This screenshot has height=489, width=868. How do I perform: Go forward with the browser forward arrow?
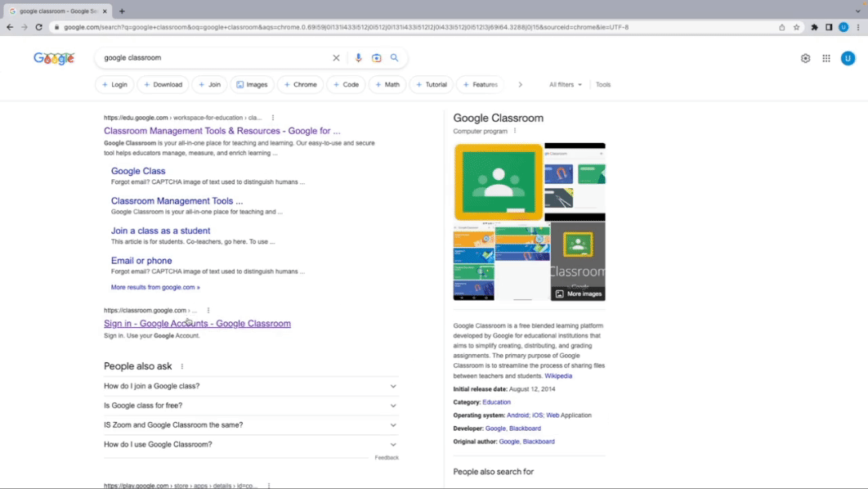(x=25, y=27)
